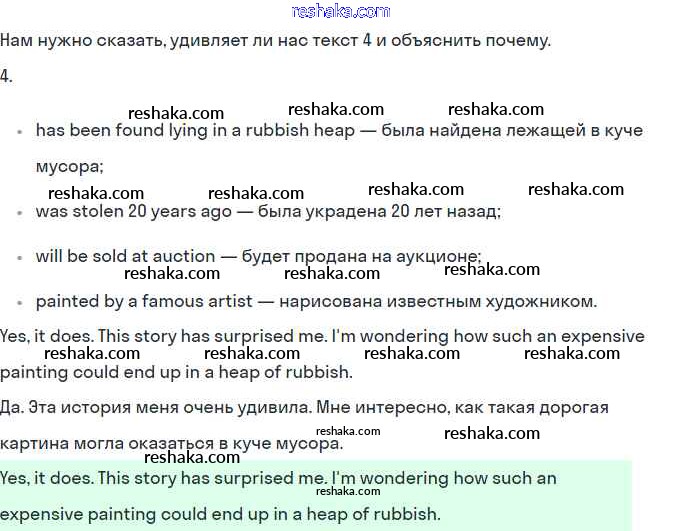The width and height of the screenshot is (680, 531).
Task: Click the Russian instruction sentence about text 4
Action: tap(275, 41)
